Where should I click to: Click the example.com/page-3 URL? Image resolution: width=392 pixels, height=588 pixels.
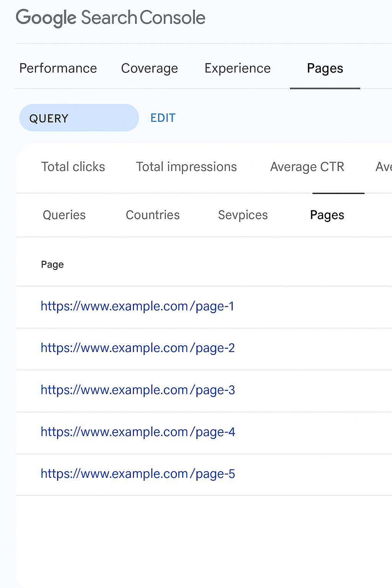(x=137, y=390)
